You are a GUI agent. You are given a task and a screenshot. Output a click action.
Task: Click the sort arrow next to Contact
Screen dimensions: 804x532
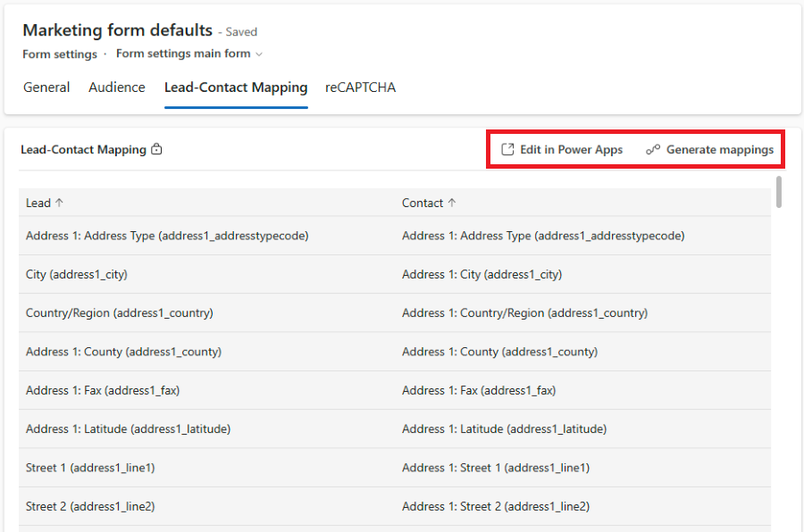point(452,203)
